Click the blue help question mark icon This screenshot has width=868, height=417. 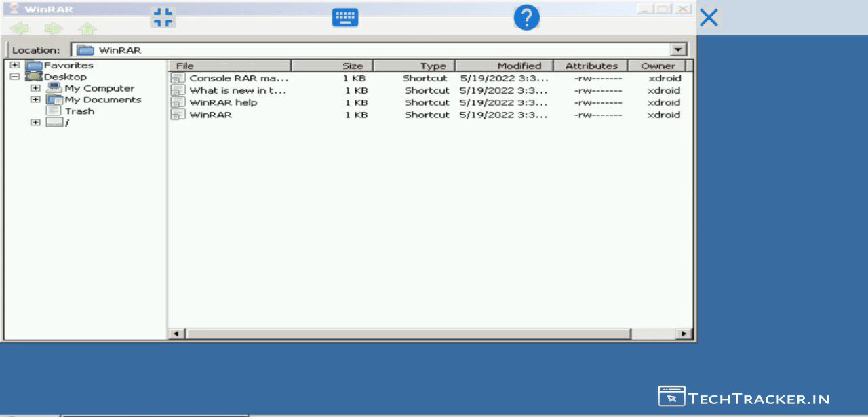pos(526,18)
